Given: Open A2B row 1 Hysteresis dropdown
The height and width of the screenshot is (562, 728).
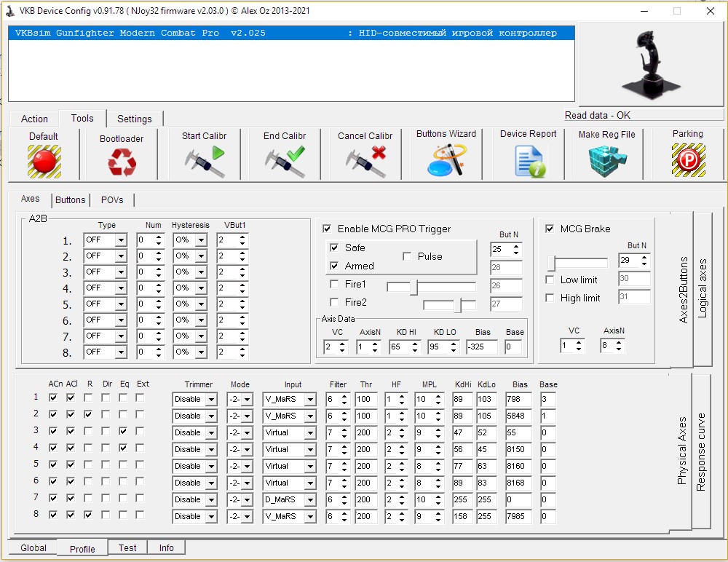Looking at the screenshot, I should (201, 240).
